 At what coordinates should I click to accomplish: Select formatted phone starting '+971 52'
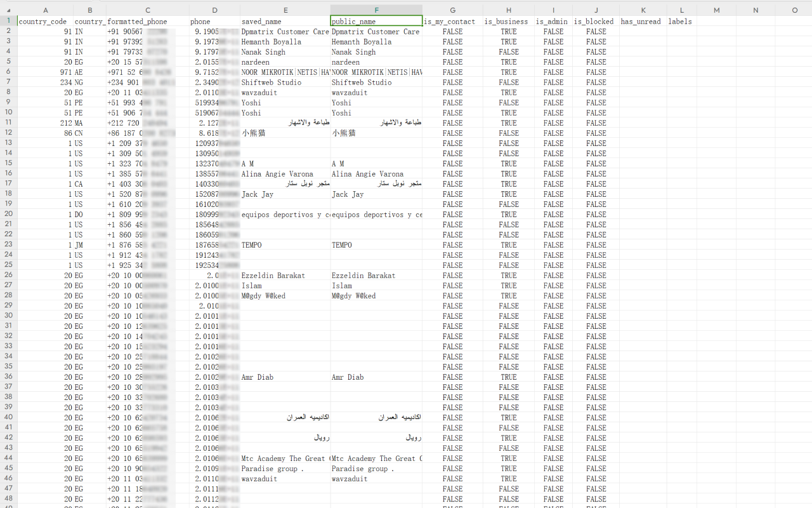[147, 72]
